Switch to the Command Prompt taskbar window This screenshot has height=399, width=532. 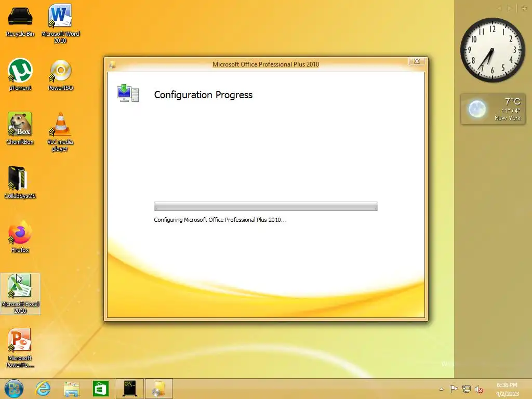pyautogui.click(x=130, y=389)
